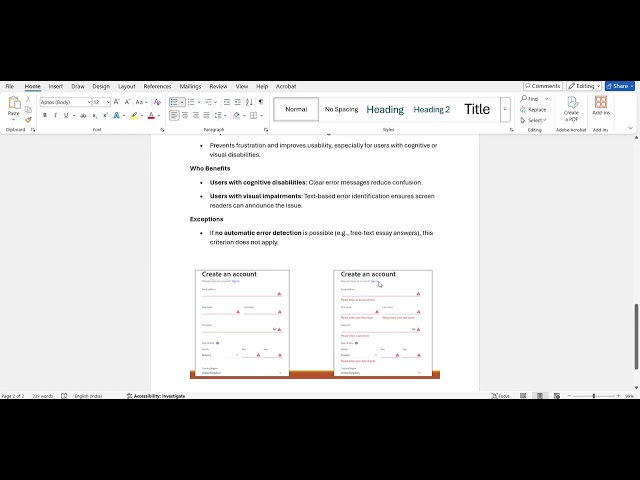The height and width of the screenshot is (480, 640).
Task: Click the Sort paragraph icon
Action: click(x=249, y=102)
